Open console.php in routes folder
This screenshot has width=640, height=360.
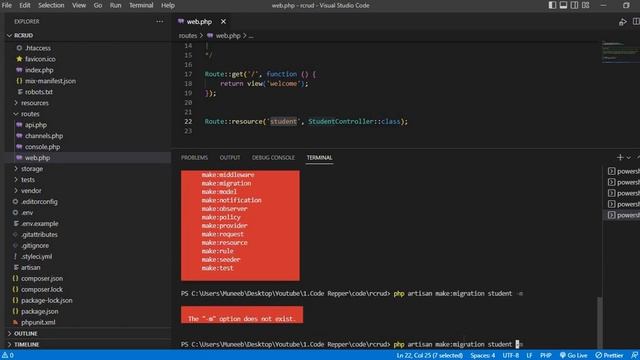tap(42, 147)
